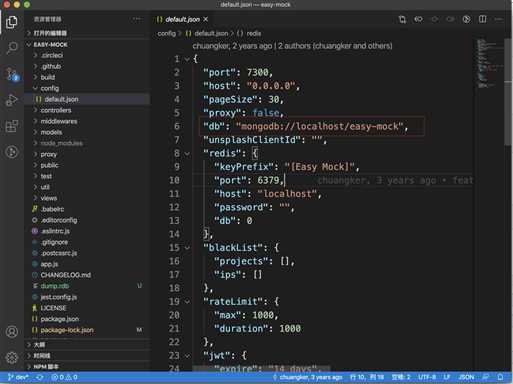Click the default.json breadcrumb segment
The height and width of the screenshot is (384, 513).
pos(211,33)
